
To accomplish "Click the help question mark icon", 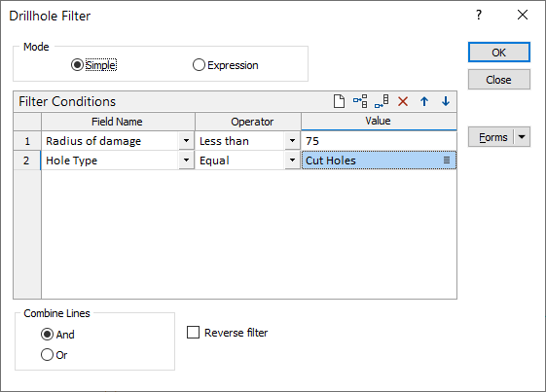I will tap(479, 15).
